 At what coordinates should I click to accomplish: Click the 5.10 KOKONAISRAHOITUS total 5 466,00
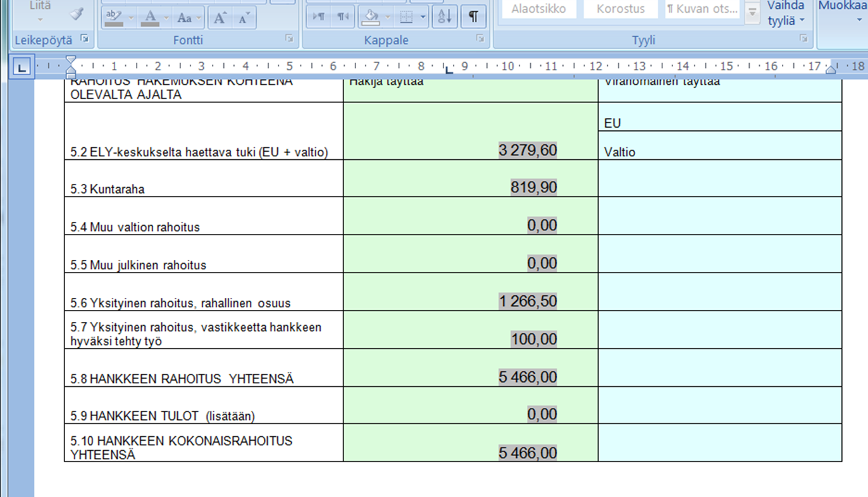[x=528, y=453]
